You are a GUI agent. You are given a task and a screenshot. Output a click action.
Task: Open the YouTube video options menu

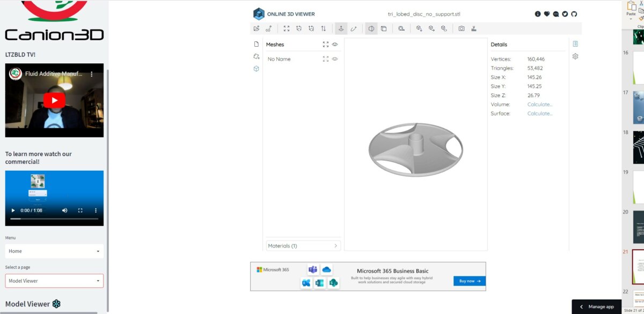(91, 74)
